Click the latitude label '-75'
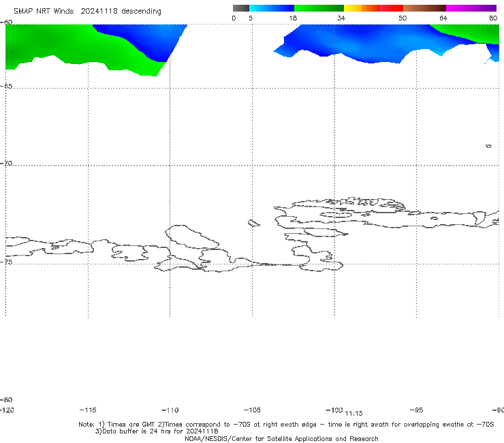 [x=6, y=262]
